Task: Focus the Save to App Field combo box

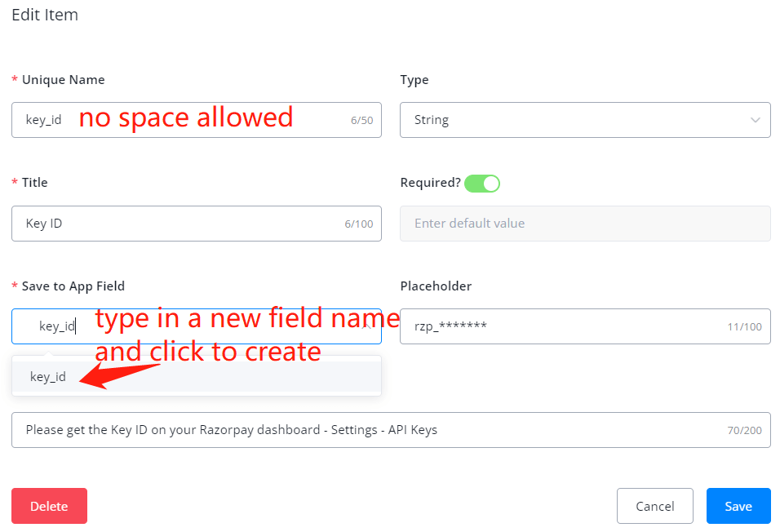Action: 196,326
